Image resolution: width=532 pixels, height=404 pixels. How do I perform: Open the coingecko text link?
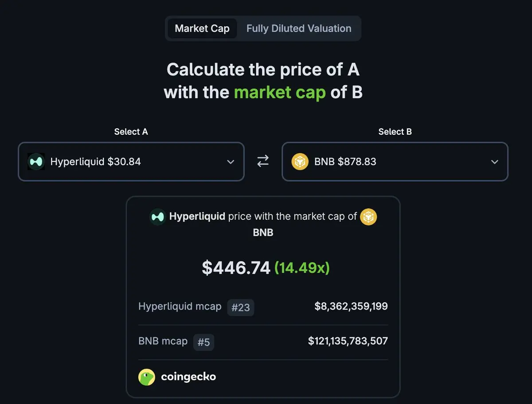tap(188, 377)
